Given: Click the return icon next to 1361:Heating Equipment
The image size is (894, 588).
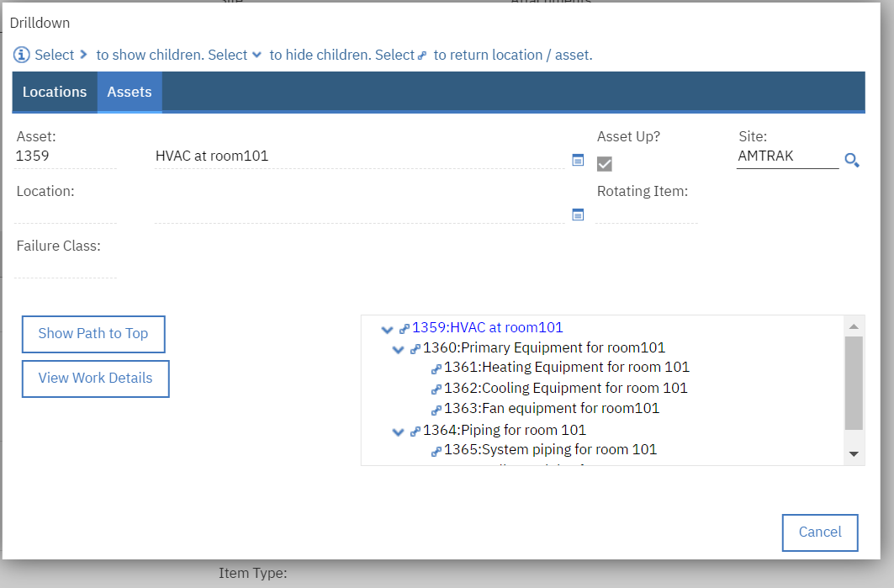Looking at the screenshot, I should pos(436,367).
